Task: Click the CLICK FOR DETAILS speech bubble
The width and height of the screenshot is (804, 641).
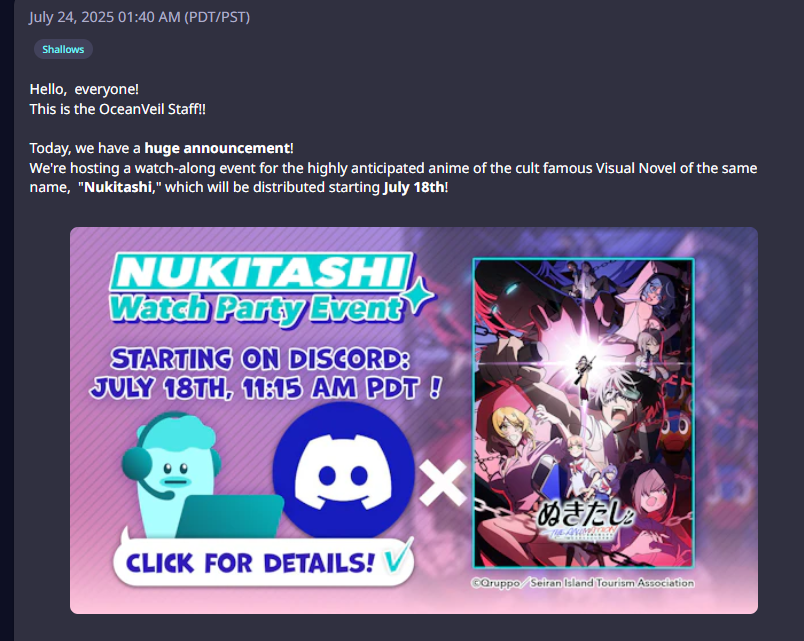Action: (x=264, y=562)
